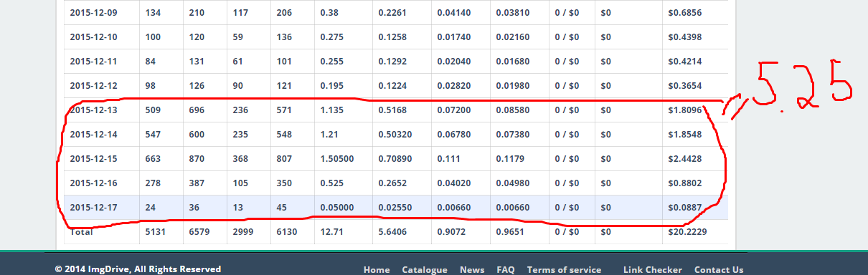The width and height of the screenshot is (868, 275).
Task: Open the Contact Us link
Action: coord(719,270)
